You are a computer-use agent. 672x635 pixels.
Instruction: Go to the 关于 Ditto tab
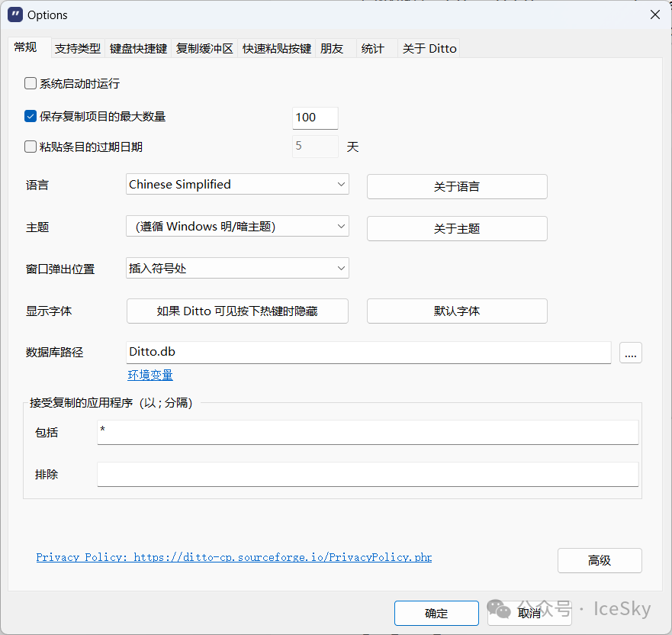click(429, 48)
